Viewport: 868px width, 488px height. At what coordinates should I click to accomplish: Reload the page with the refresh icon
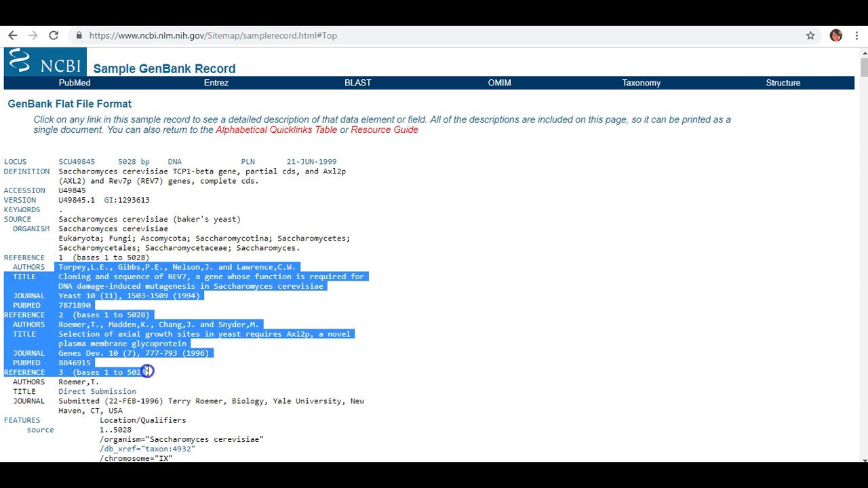[x=54, y=35]
